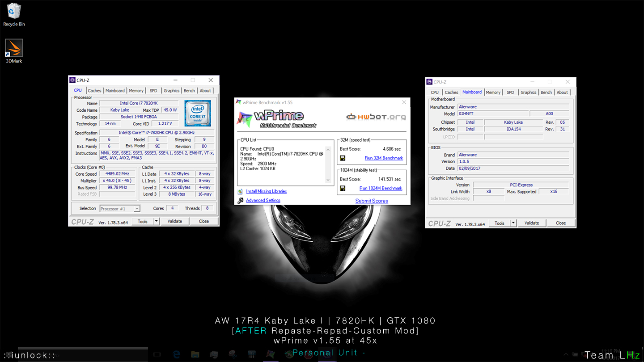Image resolution: width=644 pixels, height=362 pixels.
Task: Click the floppy save icon under 1024M stability test
Action: click(343, 188)
